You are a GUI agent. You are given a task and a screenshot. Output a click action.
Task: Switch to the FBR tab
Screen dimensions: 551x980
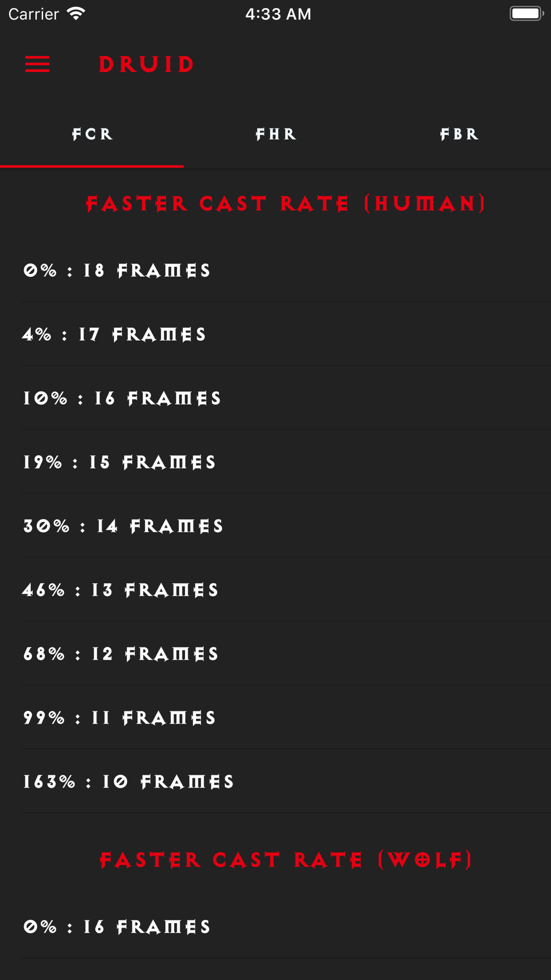point(459,134)
